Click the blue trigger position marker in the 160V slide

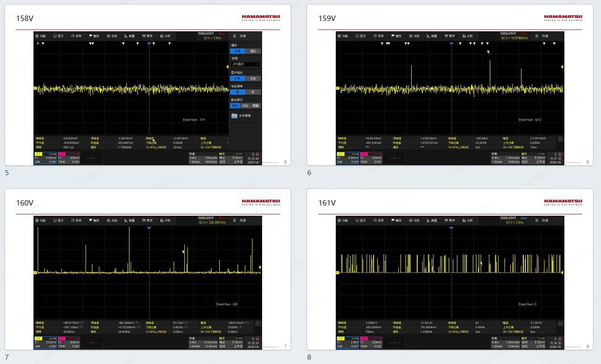(x=149, y=228)
